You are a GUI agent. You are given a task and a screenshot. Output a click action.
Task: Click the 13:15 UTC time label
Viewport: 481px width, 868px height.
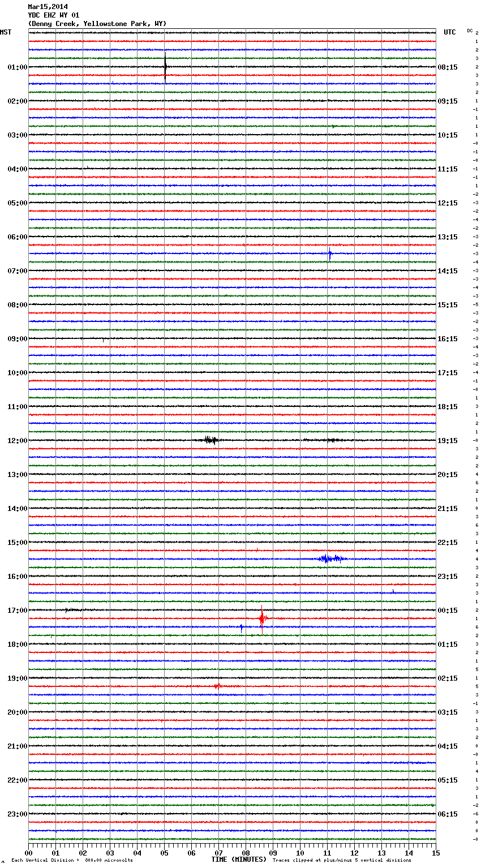coord(448,237)
